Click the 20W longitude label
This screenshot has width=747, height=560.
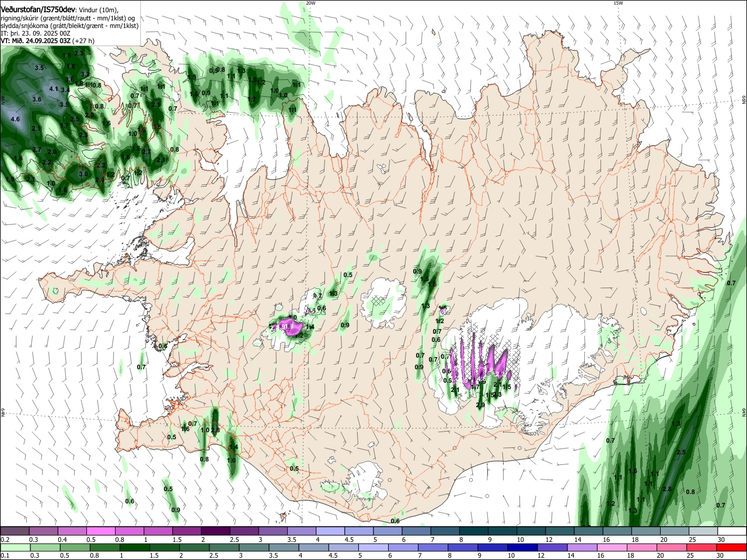click(x=310, y=3)
